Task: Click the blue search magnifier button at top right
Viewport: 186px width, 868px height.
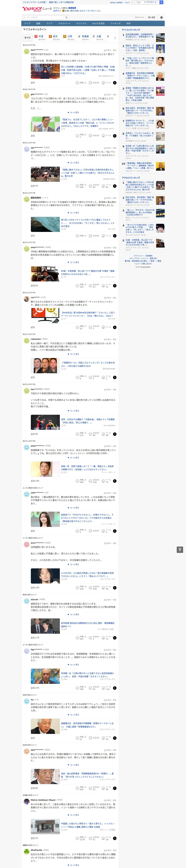Action: 161,2
